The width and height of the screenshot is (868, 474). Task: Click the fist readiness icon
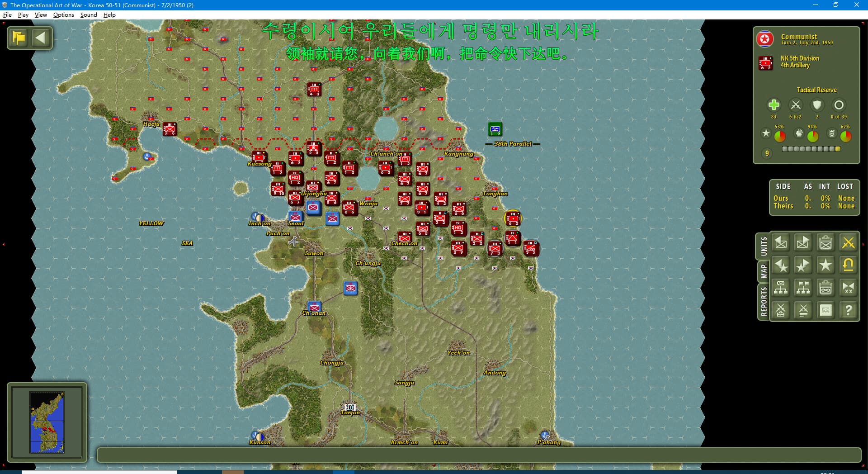tap(799, 133)
